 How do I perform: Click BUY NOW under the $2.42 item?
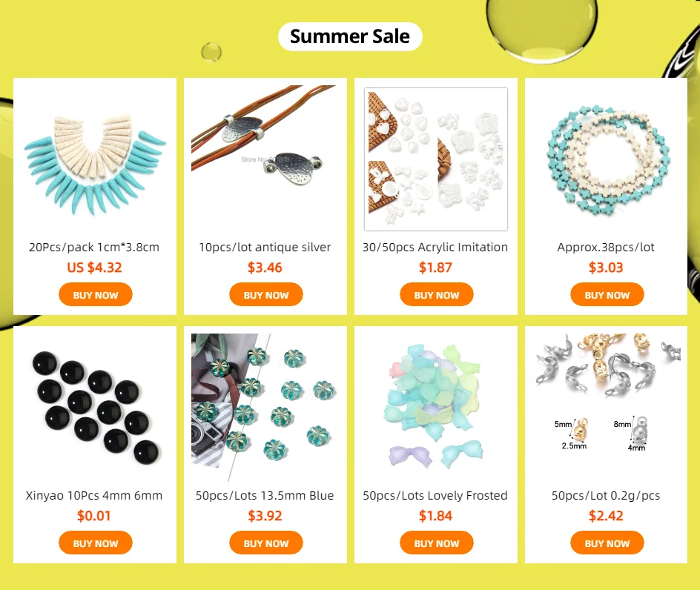coord(607,543)
